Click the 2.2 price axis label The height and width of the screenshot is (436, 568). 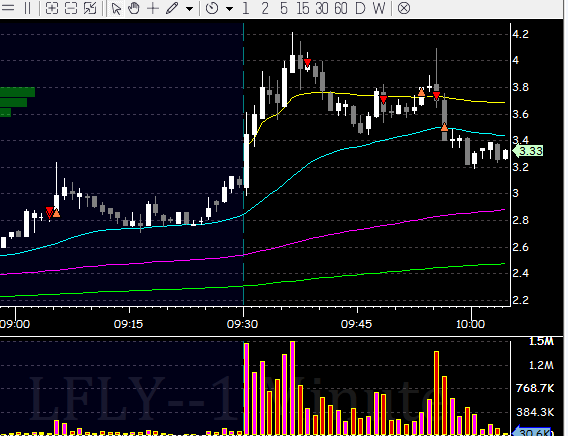coord(521,300)
